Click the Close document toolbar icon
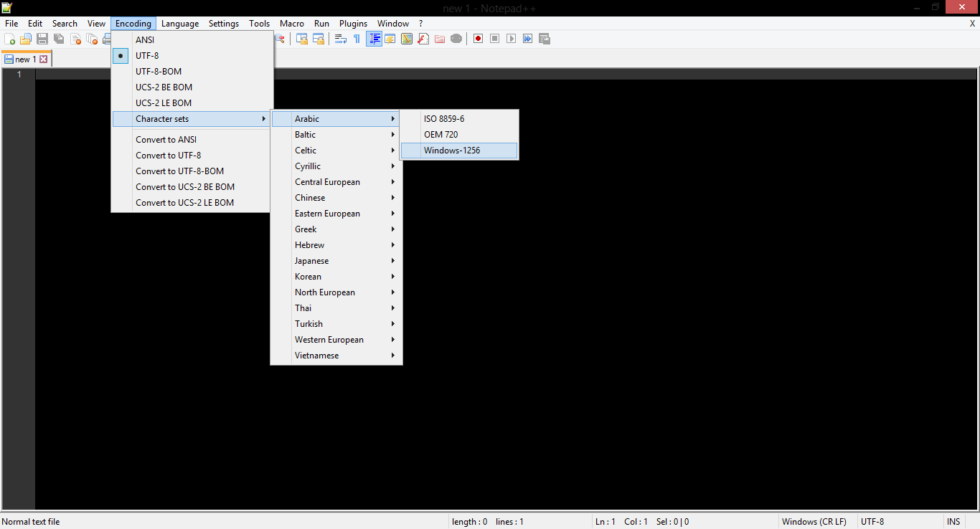 pyautogui.click(x=75, y=39)
